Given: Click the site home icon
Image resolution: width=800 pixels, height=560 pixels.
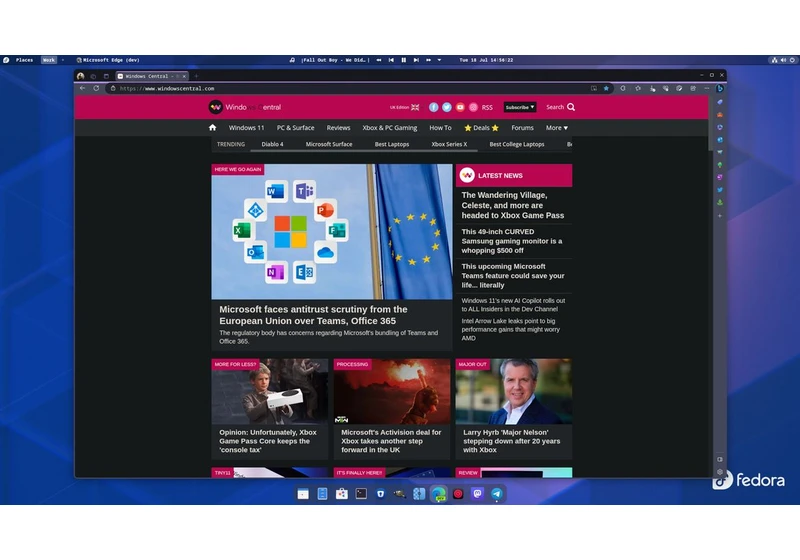Looking at the screenshot, I should 212,128.
